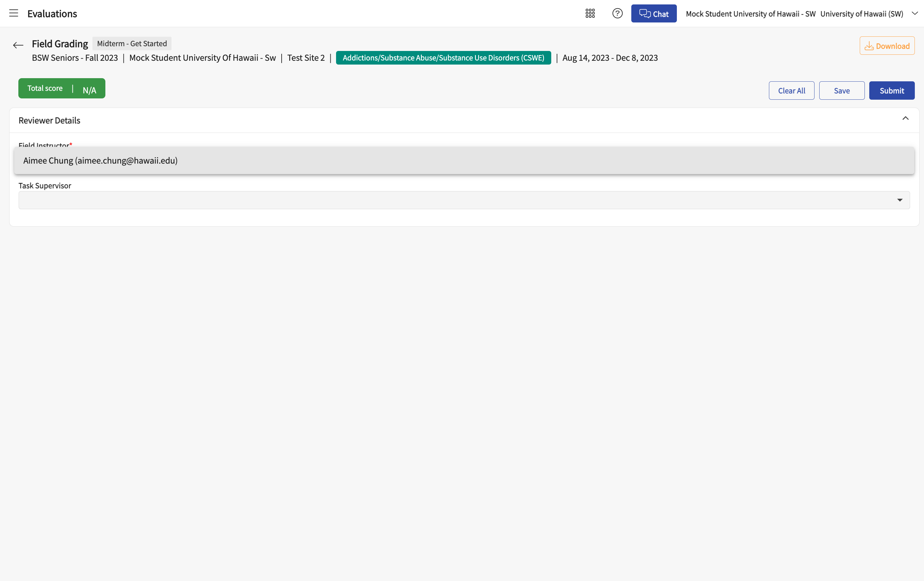924x581 pixels.
Task: Click the Task Supervisor label
Action: click(x=45, y=186)
